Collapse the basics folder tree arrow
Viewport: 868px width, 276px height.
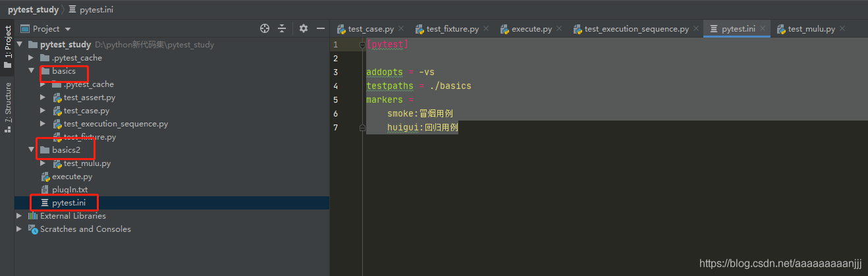pos(31,71)
